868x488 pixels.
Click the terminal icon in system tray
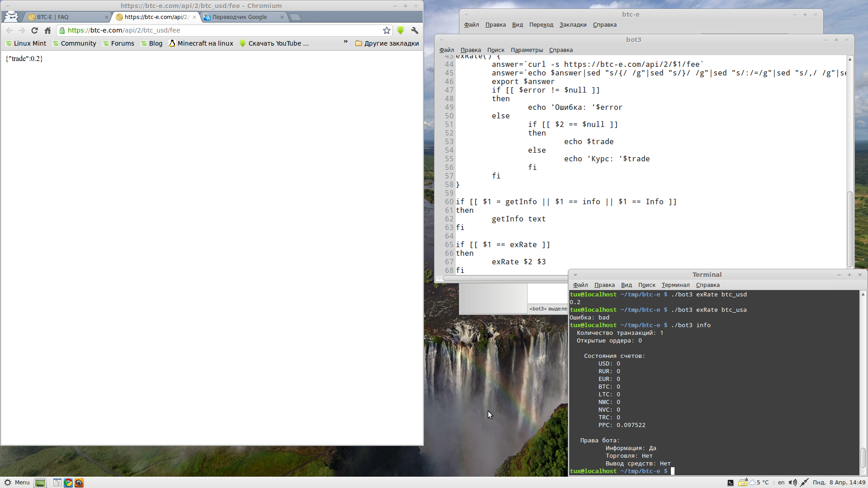click(730, 483)
